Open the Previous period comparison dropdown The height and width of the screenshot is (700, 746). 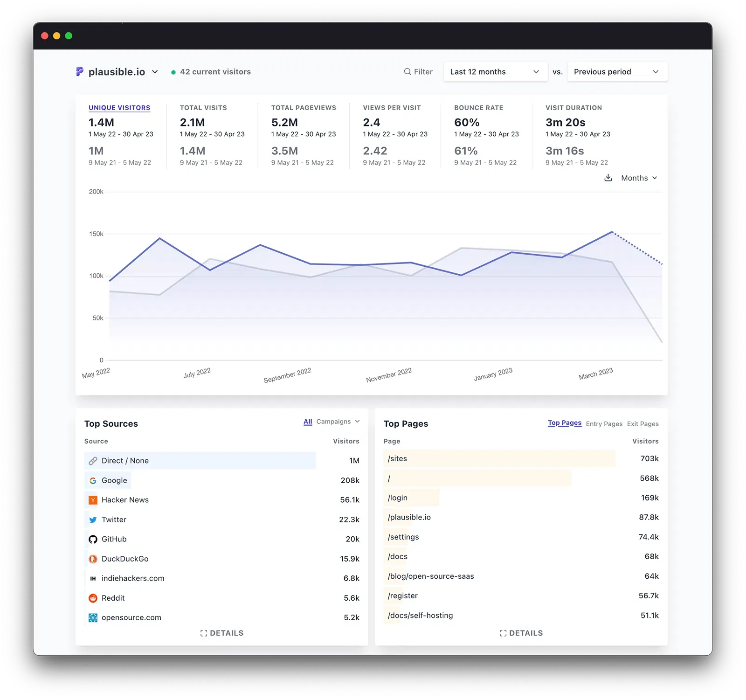click(x=617, y=71)
